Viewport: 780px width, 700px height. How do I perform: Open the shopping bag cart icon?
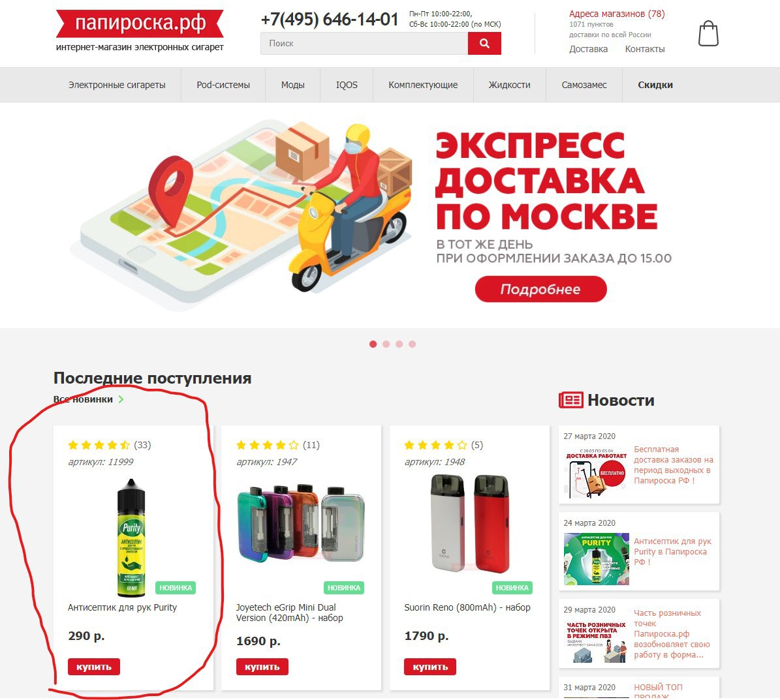pos(708,34)
